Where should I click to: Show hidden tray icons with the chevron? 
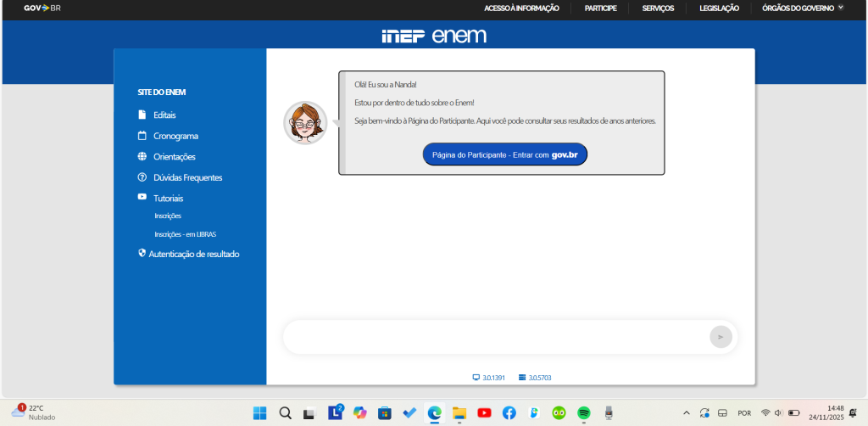(x=687, y=412)
